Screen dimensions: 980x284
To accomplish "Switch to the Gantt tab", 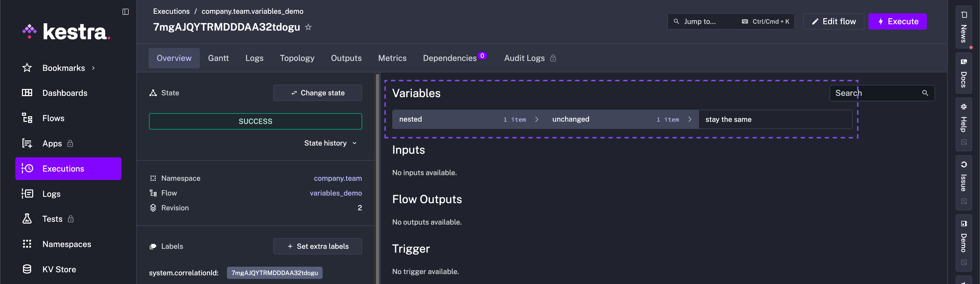I will [218, 58].
